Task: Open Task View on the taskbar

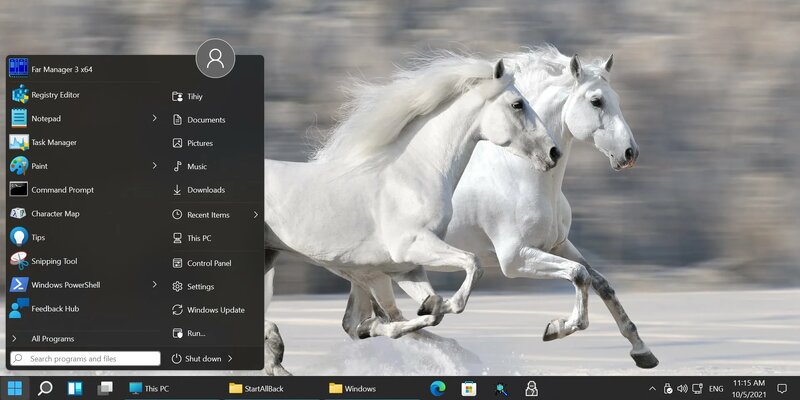Action: pos(105,388)
